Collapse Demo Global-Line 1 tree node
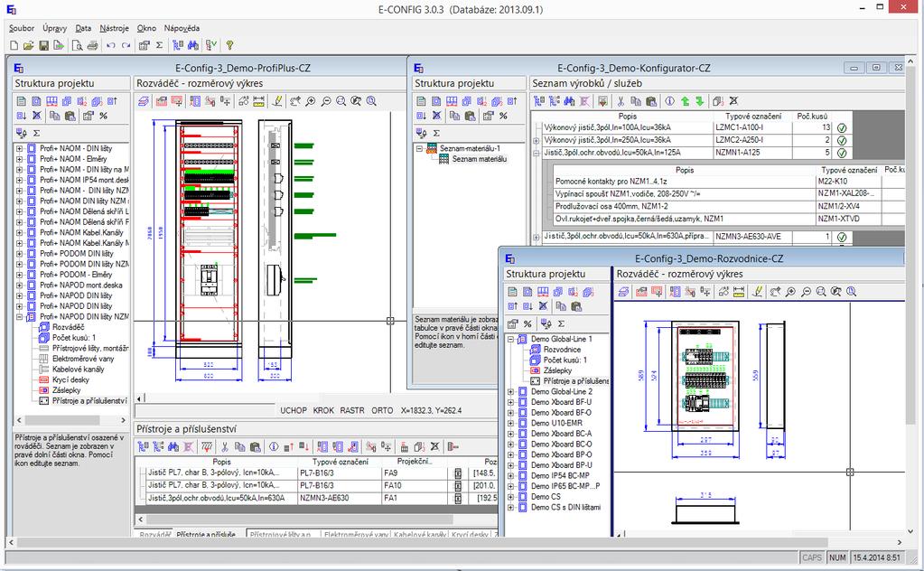The image size is (924, 571). click(x=511, y=340)
